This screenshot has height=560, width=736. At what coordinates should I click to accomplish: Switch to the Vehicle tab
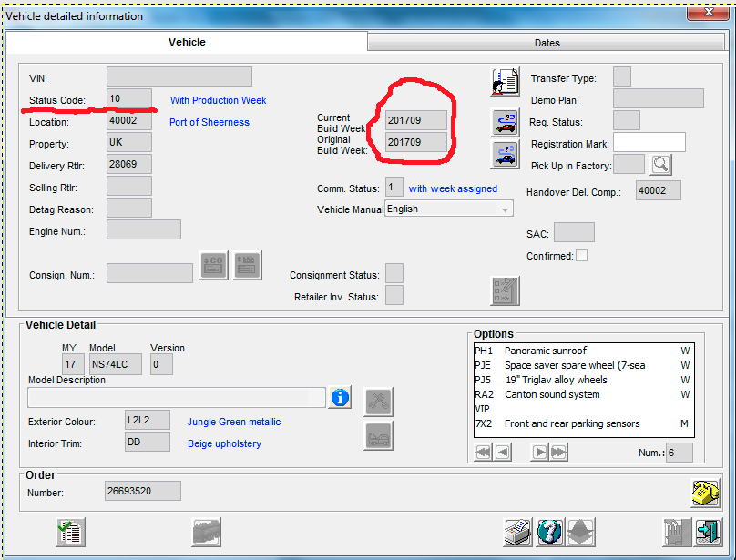[187, 42]
